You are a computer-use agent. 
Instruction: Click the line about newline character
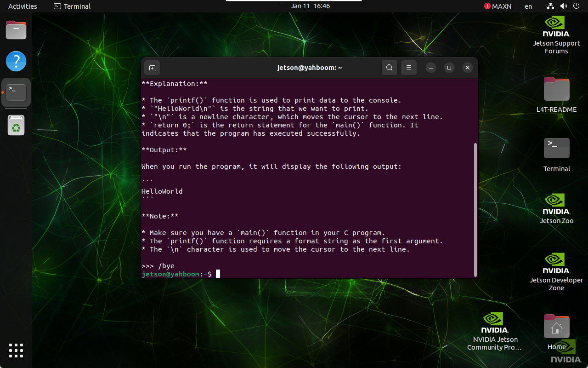[x=292, y=117]
